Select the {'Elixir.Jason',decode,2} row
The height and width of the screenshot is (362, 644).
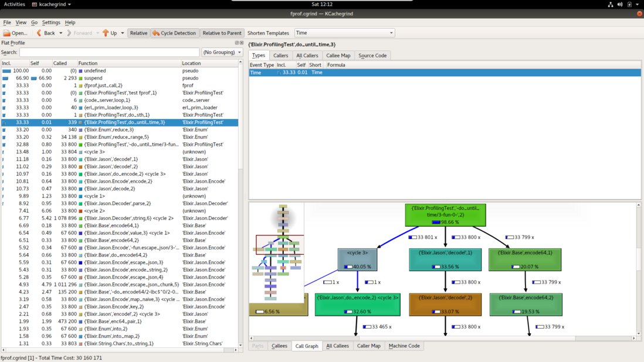tap(119, 189)
